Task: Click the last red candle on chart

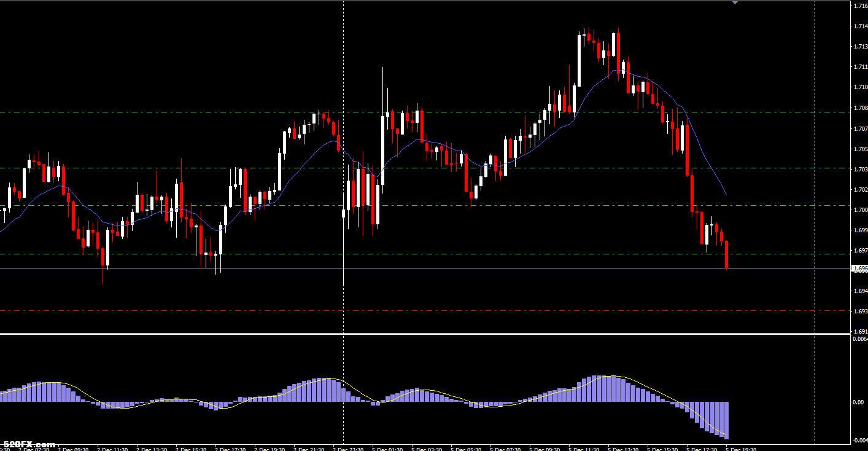Action: (727, 255)
